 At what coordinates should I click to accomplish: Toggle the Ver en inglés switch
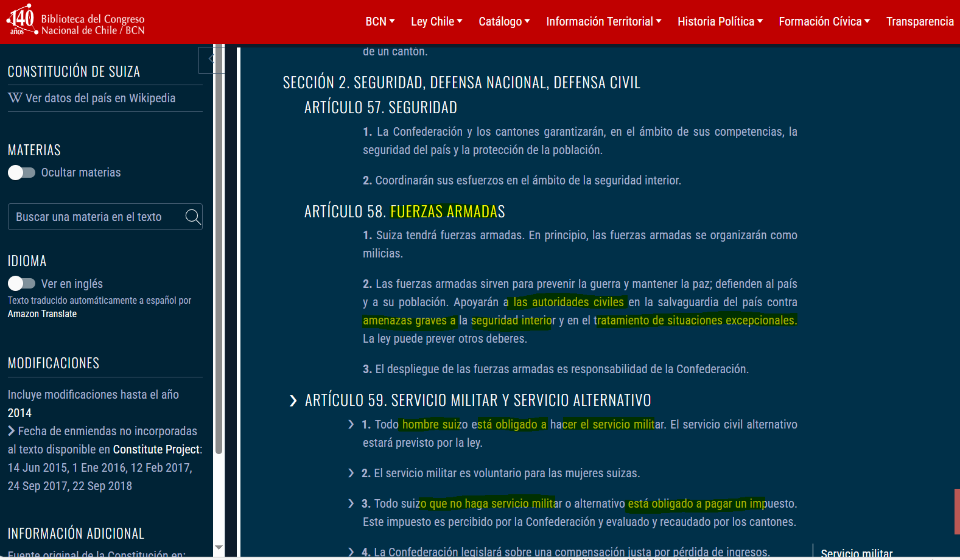click(21, 284)
